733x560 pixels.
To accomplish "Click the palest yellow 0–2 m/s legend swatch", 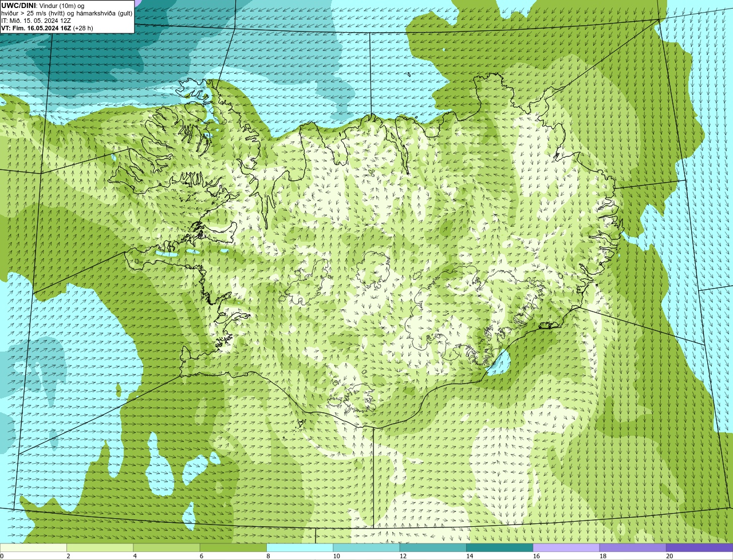I will (x=33, y=547).
